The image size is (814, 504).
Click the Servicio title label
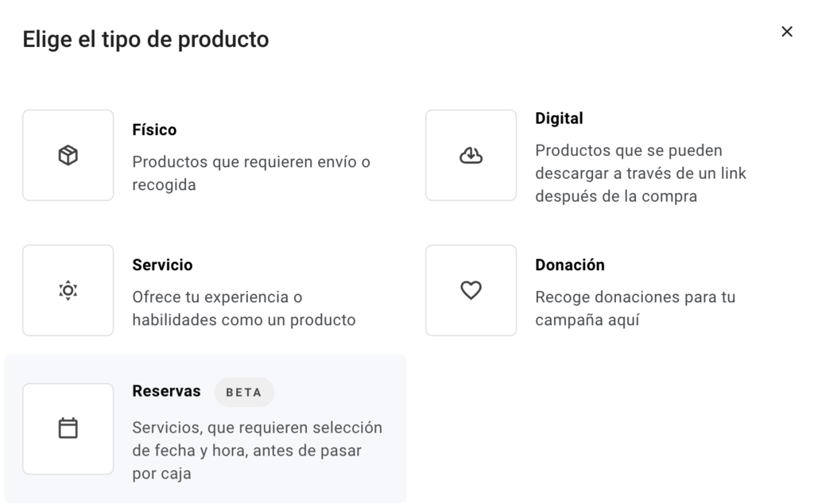[x=162, y=265]
